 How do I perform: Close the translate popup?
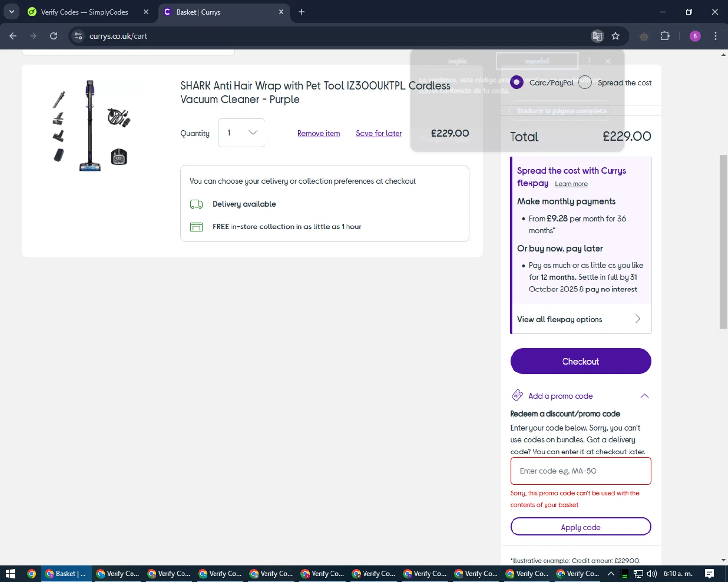coord(608,61)
